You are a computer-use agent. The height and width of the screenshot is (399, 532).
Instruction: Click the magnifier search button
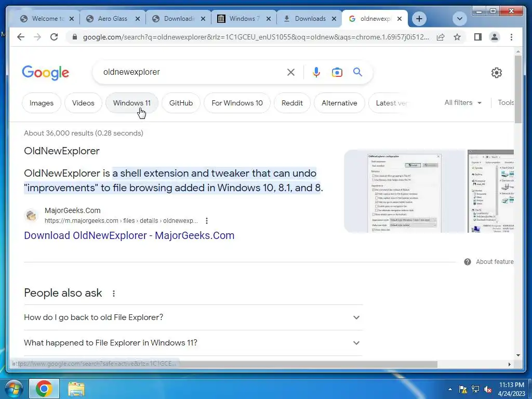pos(357,72)
